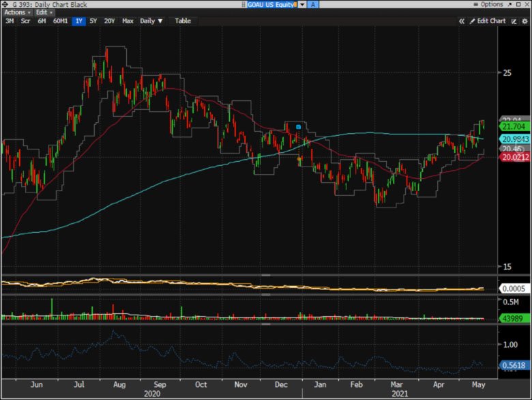Expand the security selector dropdown arrow

pos(302,4)
